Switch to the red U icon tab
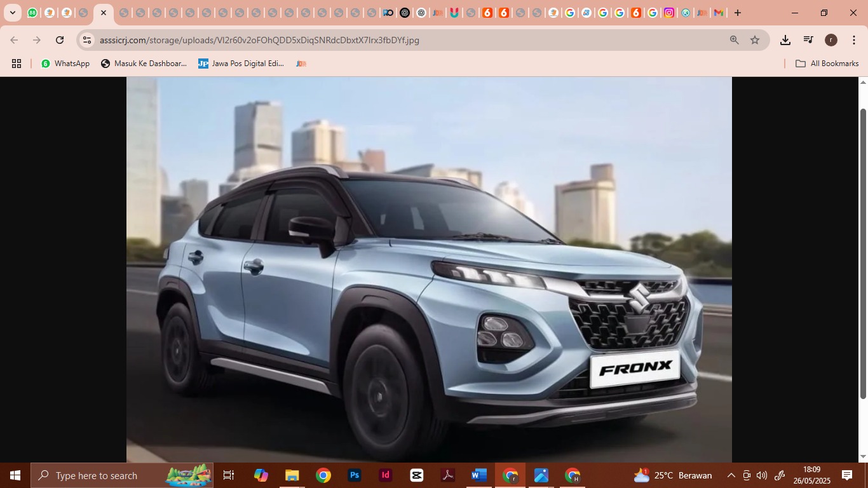The height and width of the screenshot is (488, 868). (x=454, y=13)
